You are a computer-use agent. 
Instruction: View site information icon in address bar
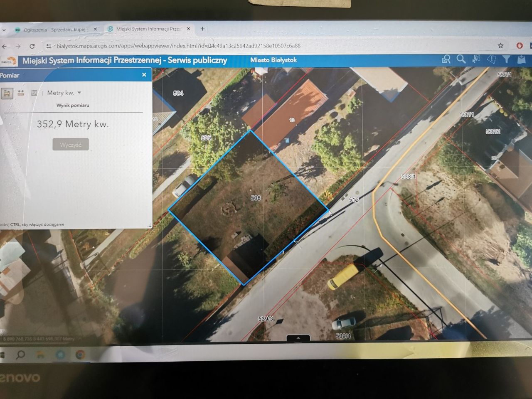[49, 46]
